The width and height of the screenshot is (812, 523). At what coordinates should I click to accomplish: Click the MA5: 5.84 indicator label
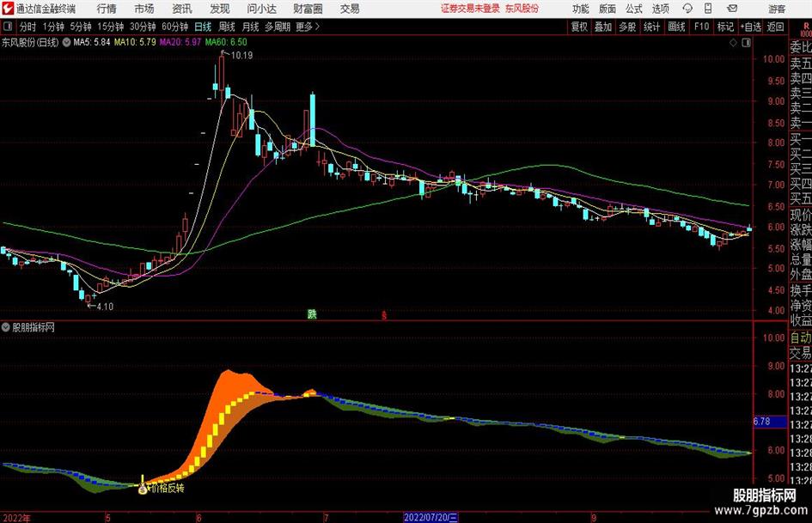(x=92, y=42)
